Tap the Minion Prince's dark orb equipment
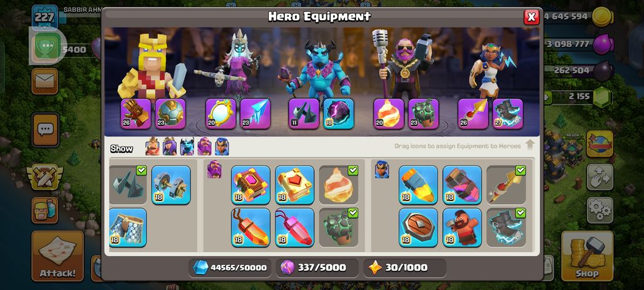 tap(338, 114)
